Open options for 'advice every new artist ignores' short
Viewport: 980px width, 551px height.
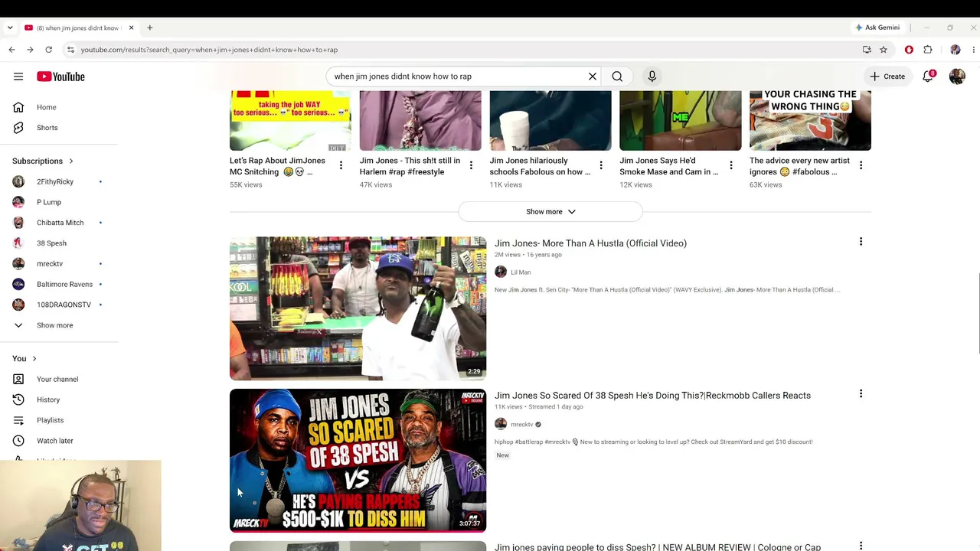(861, 165)
